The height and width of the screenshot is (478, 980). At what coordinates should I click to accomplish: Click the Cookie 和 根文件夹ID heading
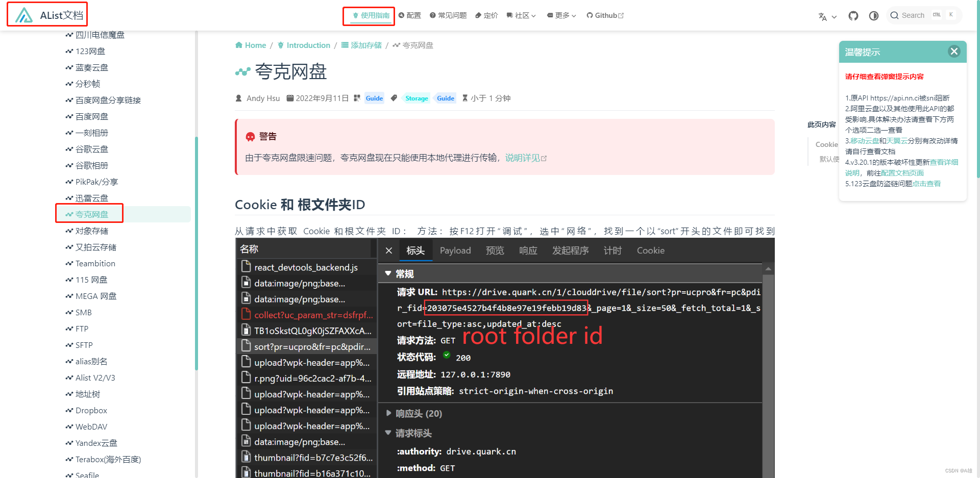300,205
